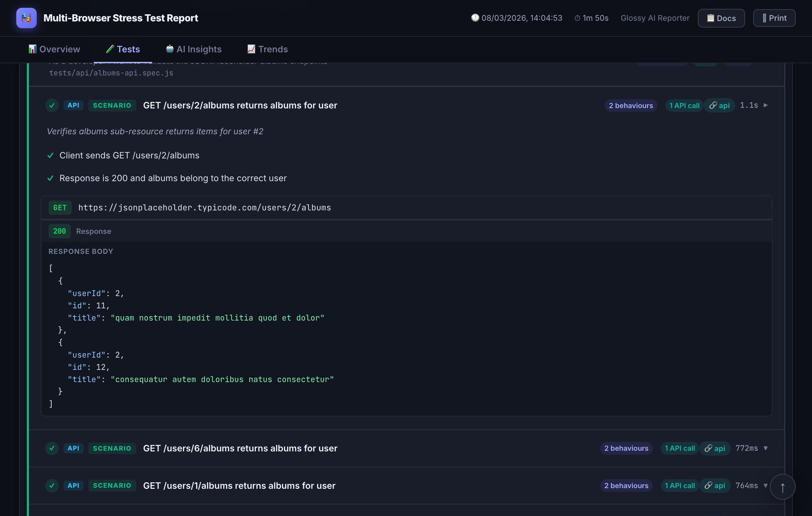Open the Docs button
The width and height of the screenshot is (812, 516).
(721, 18)
